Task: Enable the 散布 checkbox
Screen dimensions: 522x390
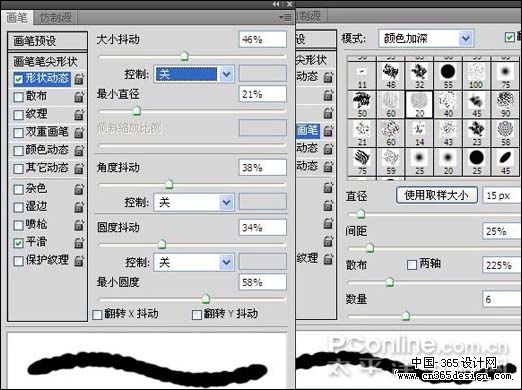Action: click(x=18, y=97)
